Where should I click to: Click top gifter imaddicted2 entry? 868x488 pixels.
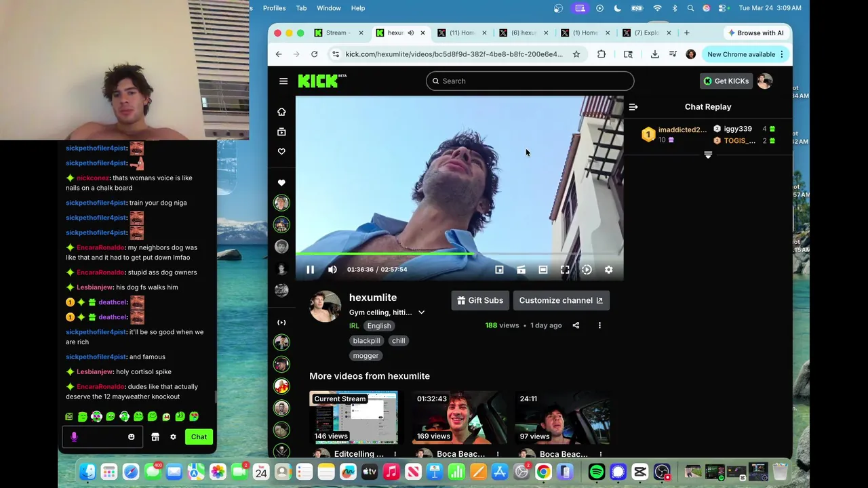pos(674,134)
